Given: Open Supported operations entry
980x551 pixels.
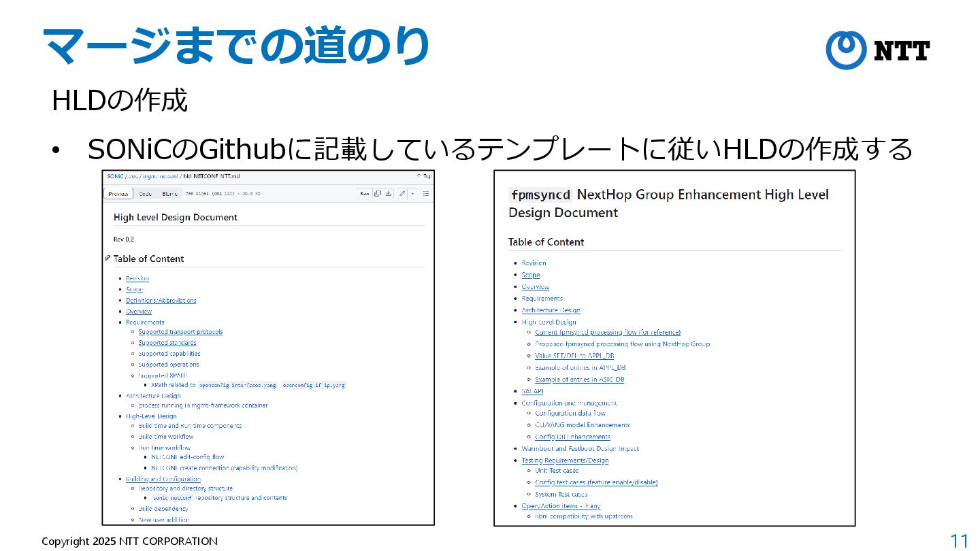Looking at the screenshot, I should (169, 365).
